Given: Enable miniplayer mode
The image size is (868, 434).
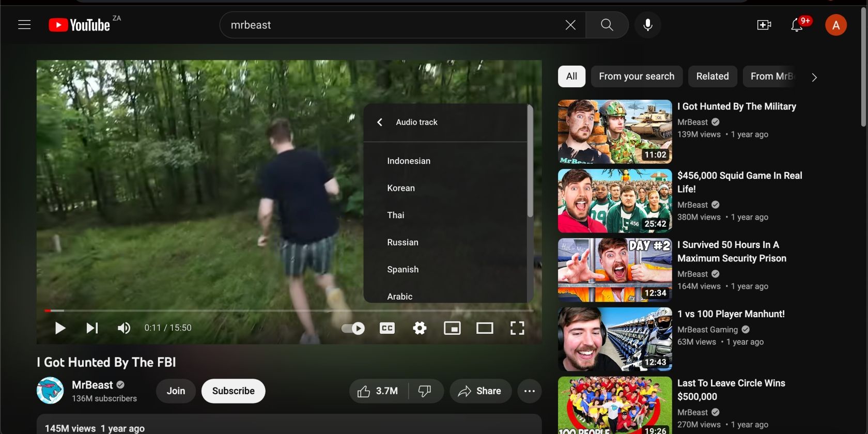Looking at the screenshot, I should (x=452, y=328).
